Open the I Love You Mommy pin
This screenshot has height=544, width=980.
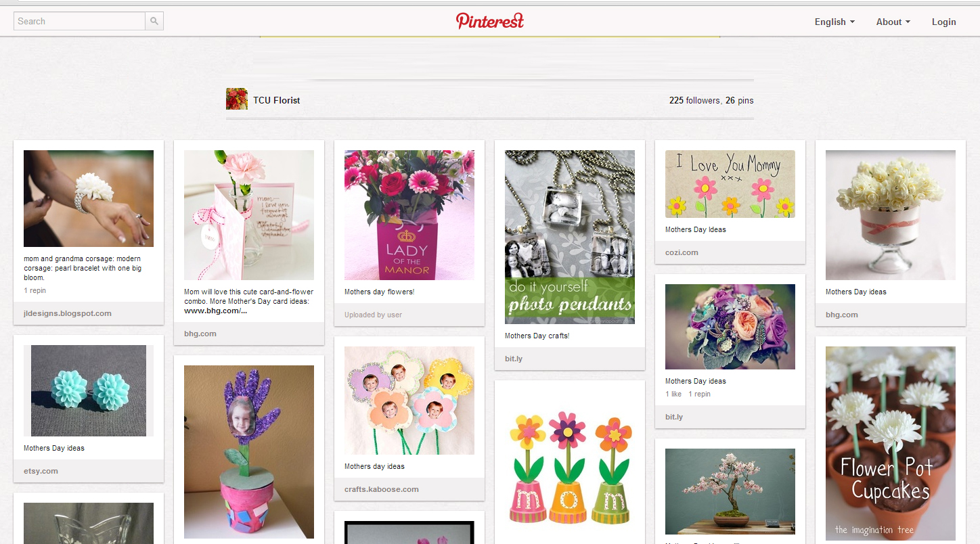pyautogui.click(x=730, y=184)
